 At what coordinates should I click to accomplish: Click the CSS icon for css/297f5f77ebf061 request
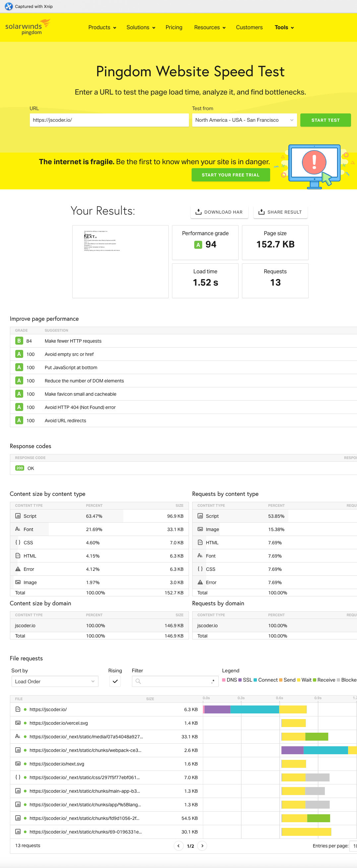tap(18, 777)
